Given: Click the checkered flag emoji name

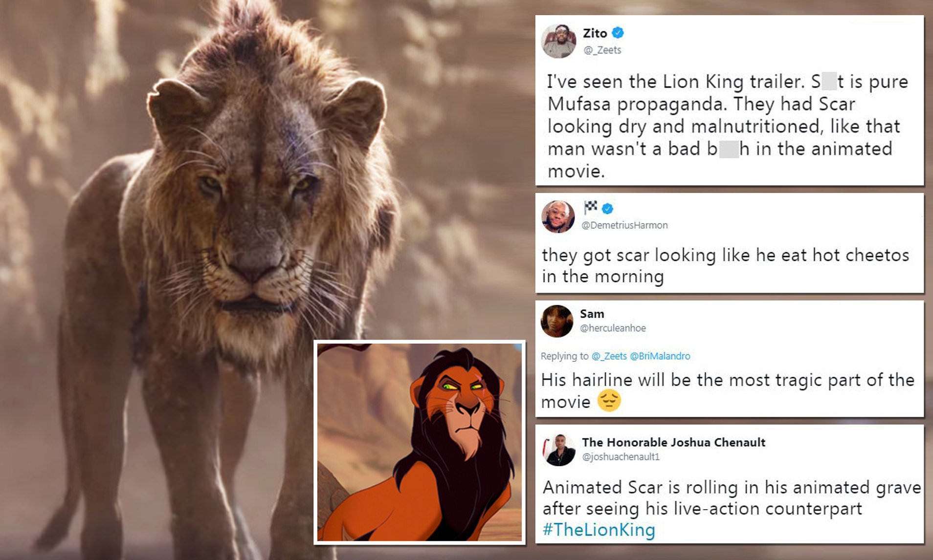Looking at the screenshot, I should click(x=590, y=208).
